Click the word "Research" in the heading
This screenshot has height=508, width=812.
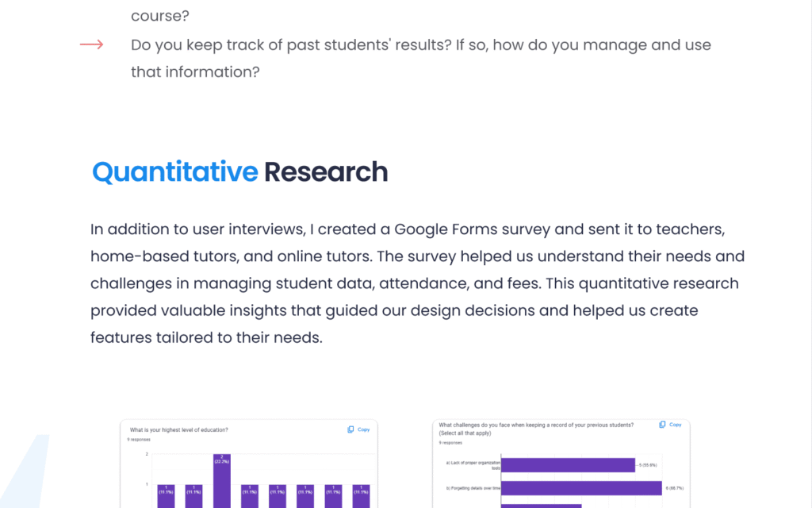(x=326, y=171)
